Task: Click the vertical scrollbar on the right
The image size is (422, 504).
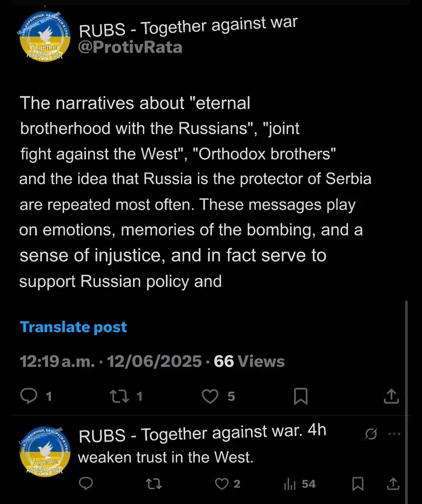Action: coord(407,401)
